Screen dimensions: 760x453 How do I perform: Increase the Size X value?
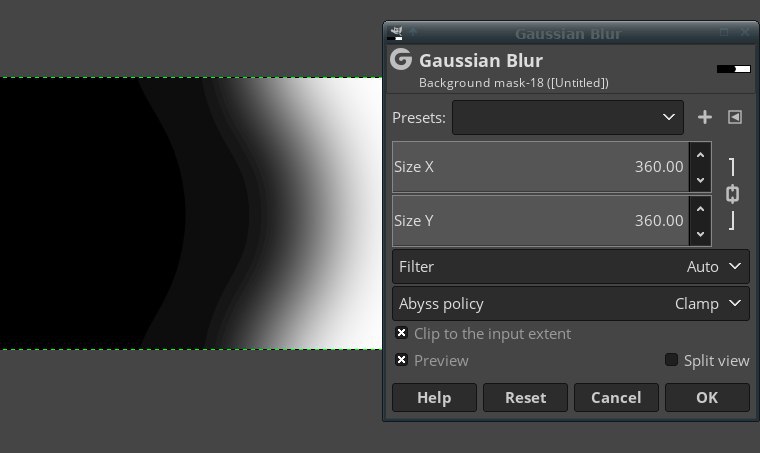(x=700, y=155)
